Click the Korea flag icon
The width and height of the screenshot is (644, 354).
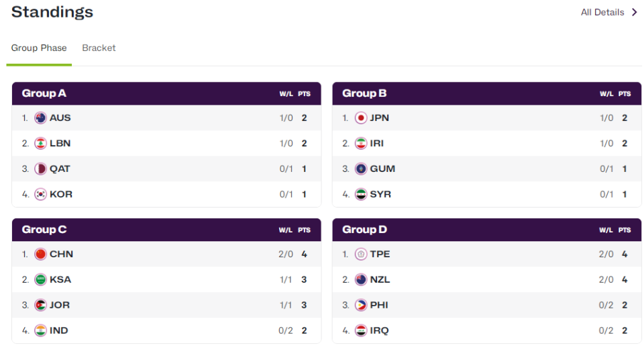click(40, 194)
